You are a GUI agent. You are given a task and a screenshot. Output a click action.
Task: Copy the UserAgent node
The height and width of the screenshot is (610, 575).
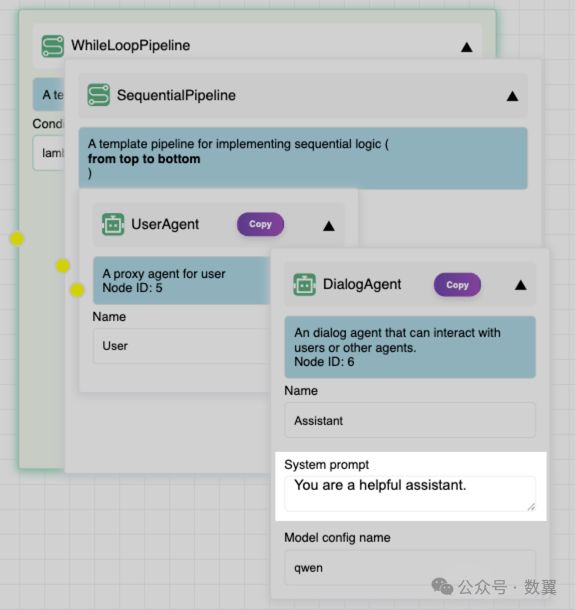[260, 224]
